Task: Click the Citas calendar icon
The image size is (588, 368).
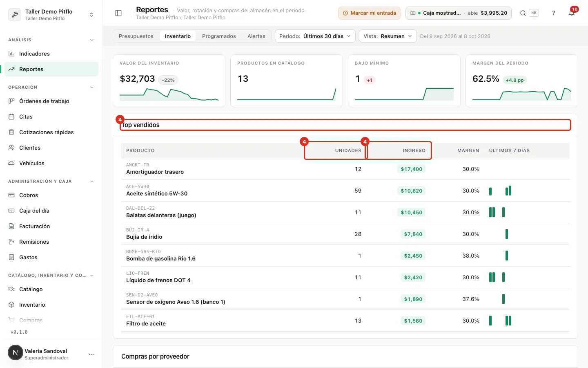Action: point(11,117)
